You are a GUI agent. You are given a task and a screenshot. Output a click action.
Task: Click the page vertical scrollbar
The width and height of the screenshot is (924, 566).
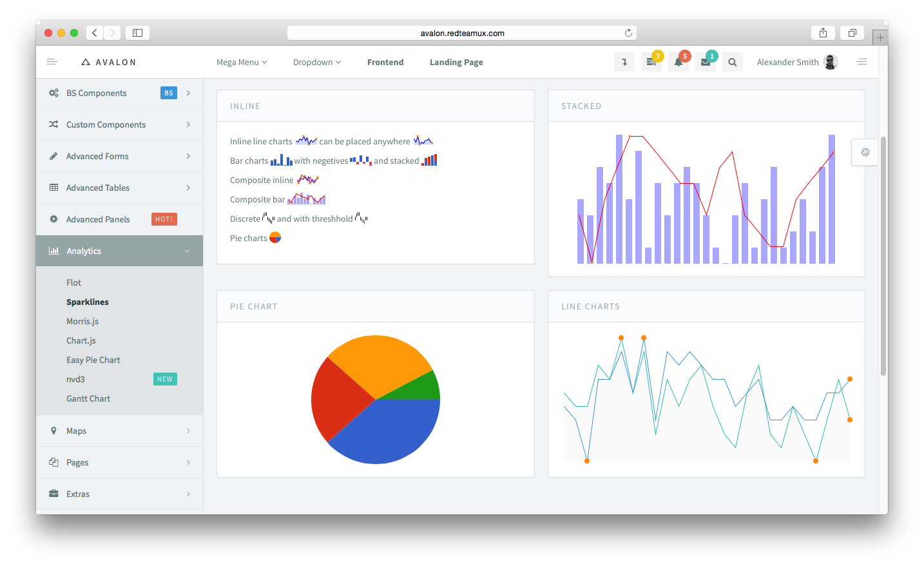point(883,256)
